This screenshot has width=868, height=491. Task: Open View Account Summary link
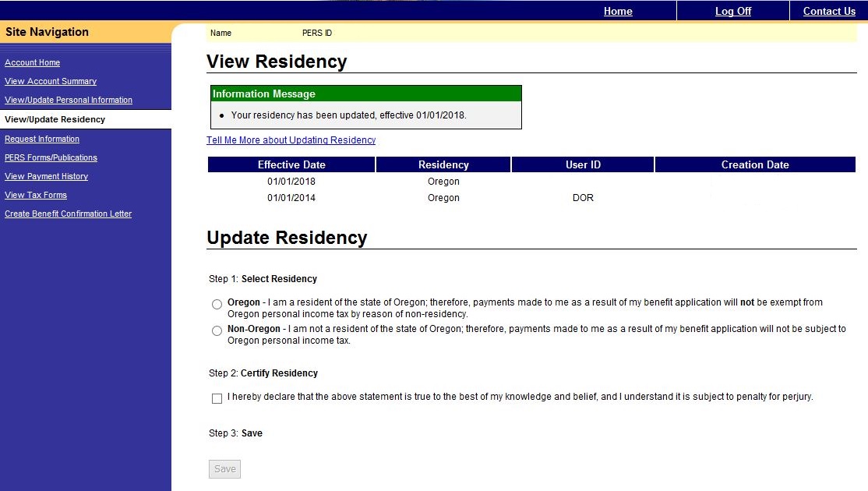point(51,81)
